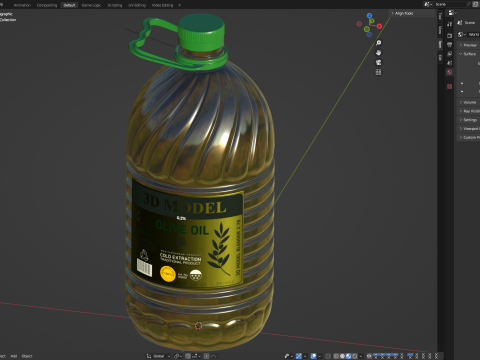Open the Tool sidebar tab

coord(440,16)
